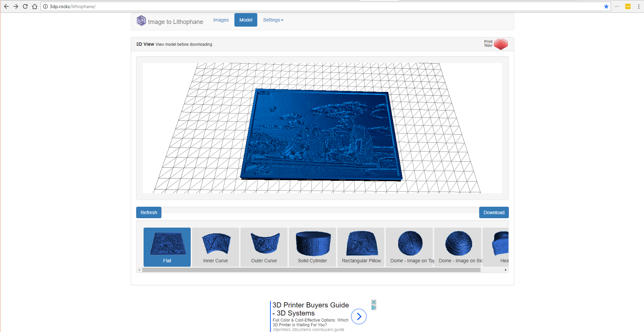Click the browser forward arrow
Image resolution: width=644 pixels, height=332 pixels.
click(16, 6)
